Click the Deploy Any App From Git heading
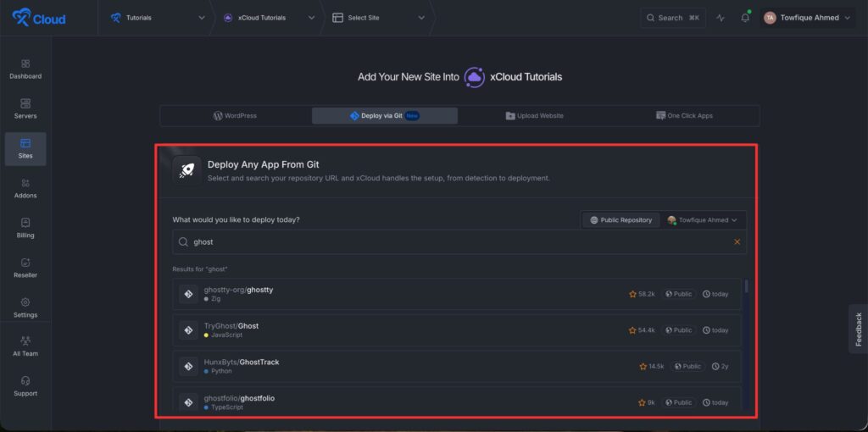868x432 pixels. [264, 164]
